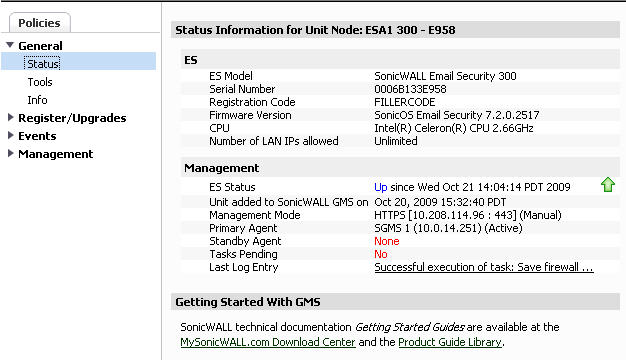Screen dimensions: 626x360
Task: Open the Info item under General
Action: (x=37, y=100)
